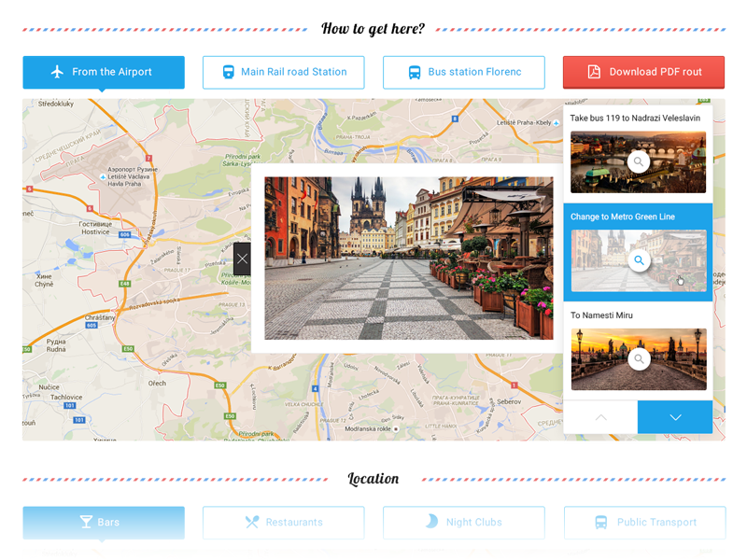
Task: Click Letiště Praha-Kbely airport marker on map
Action: [556, 123]
